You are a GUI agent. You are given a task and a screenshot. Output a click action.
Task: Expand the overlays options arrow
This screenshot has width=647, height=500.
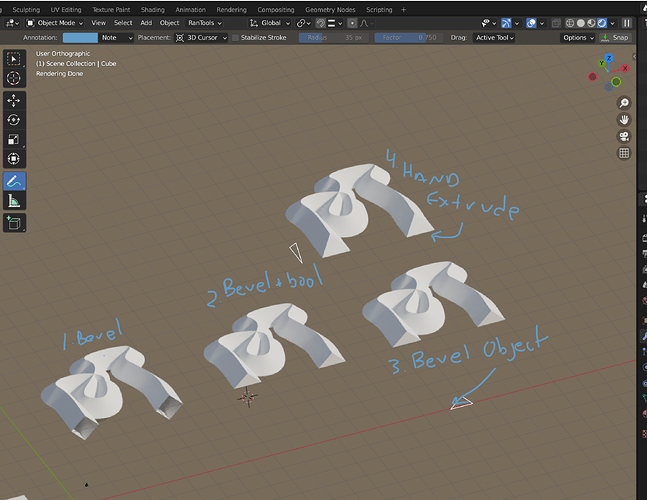pos(542,23)
